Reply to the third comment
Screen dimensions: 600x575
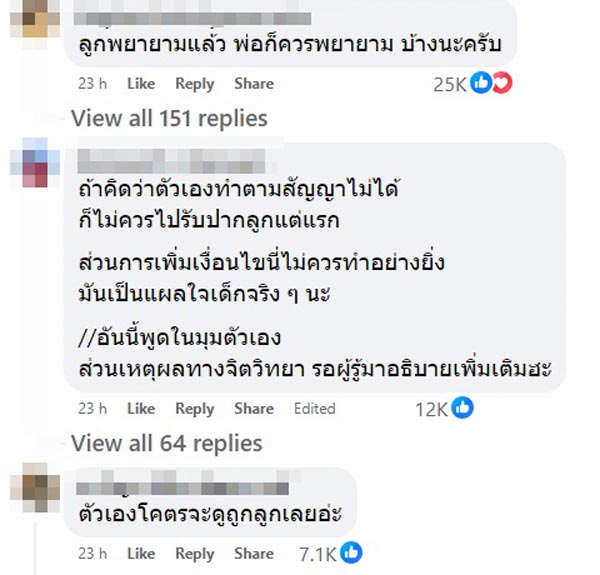click(x=195, y=553)
